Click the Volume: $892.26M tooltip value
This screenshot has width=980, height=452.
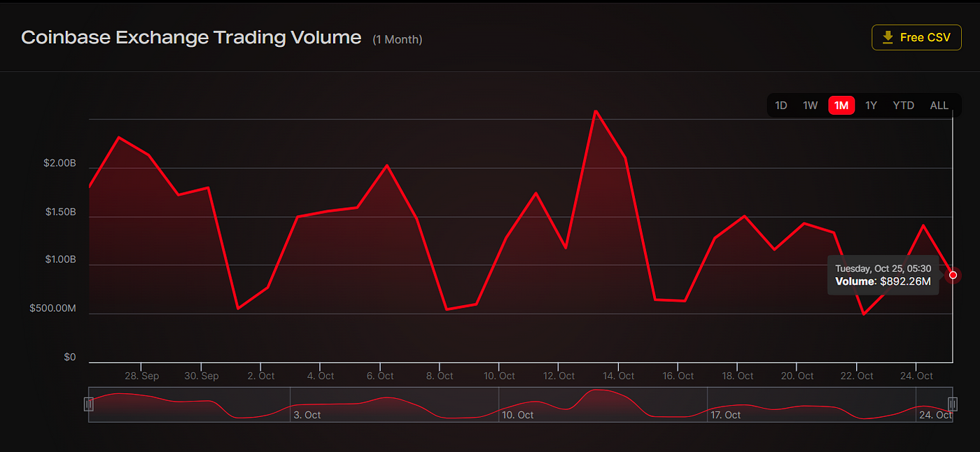tap(883, 281)
